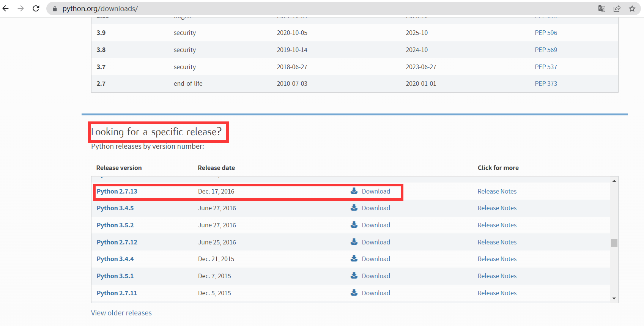Click the browser forward arrow

click(x=21, y=8)
